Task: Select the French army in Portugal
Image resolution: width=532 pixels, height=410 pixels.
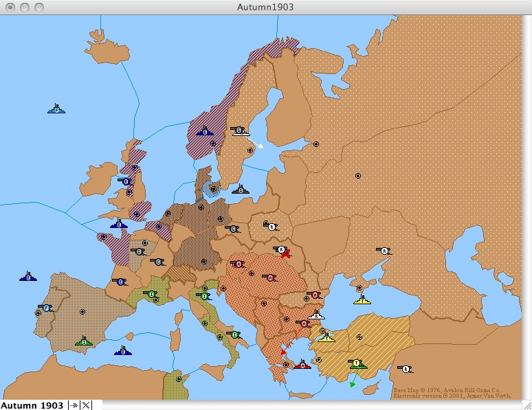Action: click(46, 308)
